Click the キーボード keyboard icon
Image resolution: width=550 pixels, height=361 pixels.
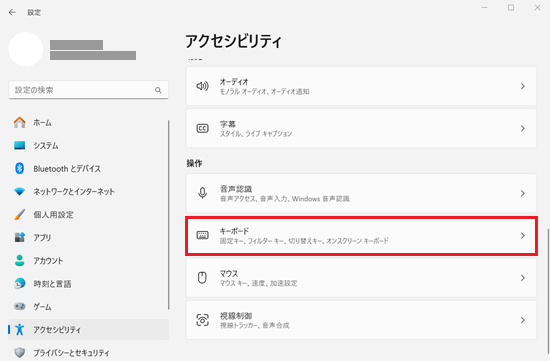tap(202, 235)
